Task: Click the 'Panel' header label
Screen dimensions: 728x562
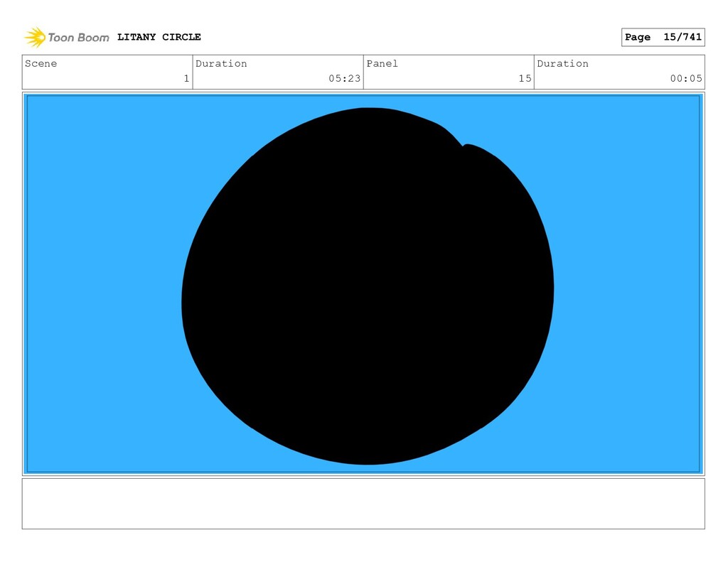Action: point(382,63)
